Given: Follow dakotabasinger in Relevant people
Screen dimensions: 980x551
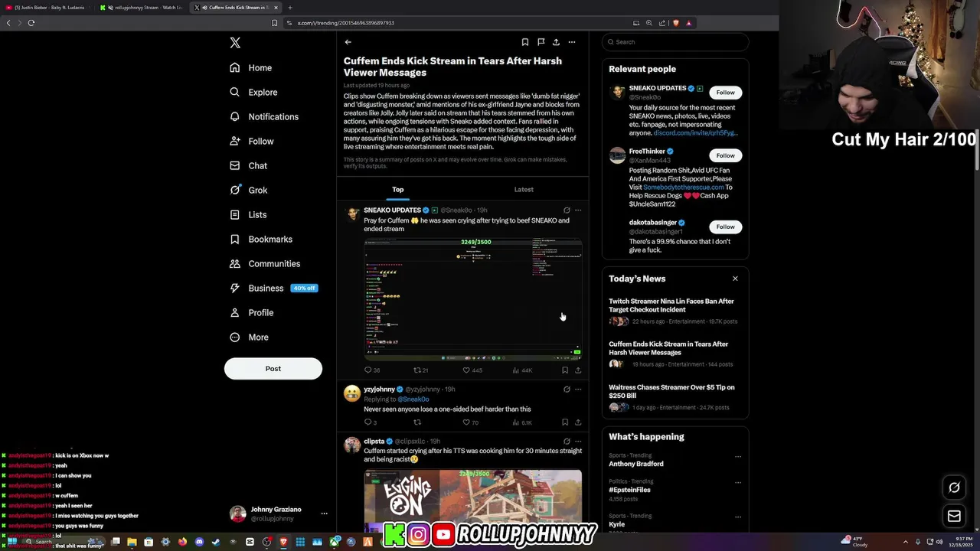Looking at the screenshot, I should 725,227.
